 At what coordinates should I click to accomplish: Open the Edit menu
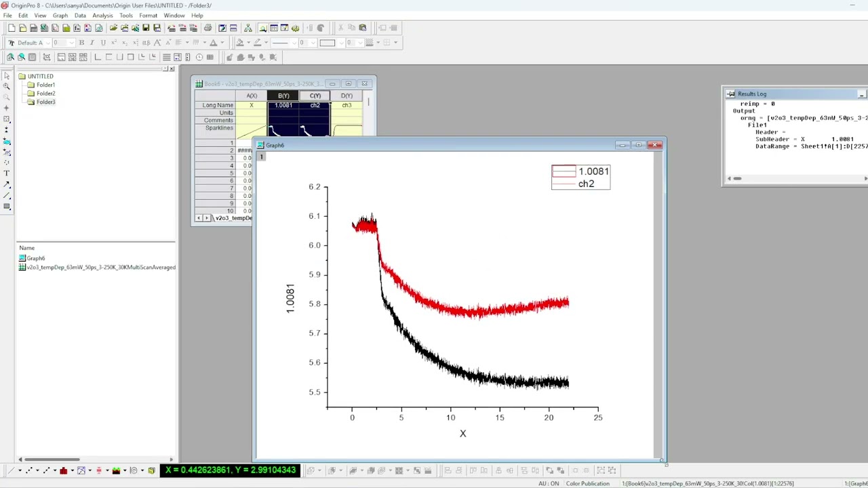[23, 16]
